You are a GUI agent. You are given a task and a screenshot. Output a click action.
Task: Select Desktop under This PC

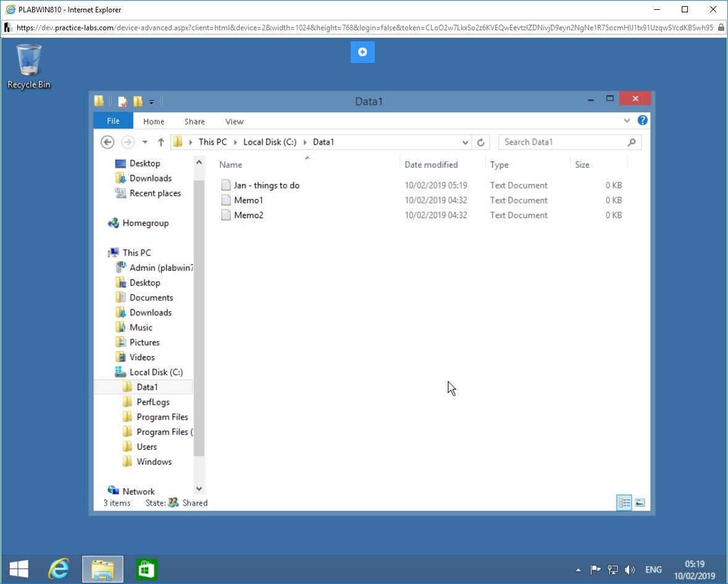144,282
